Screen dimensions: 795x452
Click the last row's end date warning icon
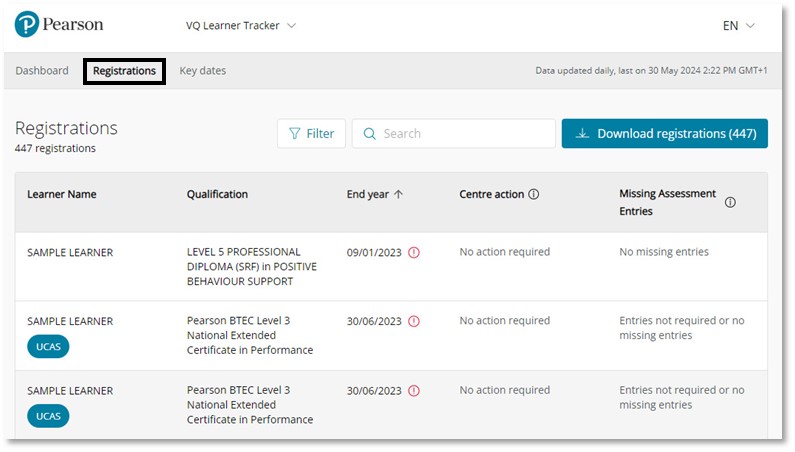click(414, 391)
